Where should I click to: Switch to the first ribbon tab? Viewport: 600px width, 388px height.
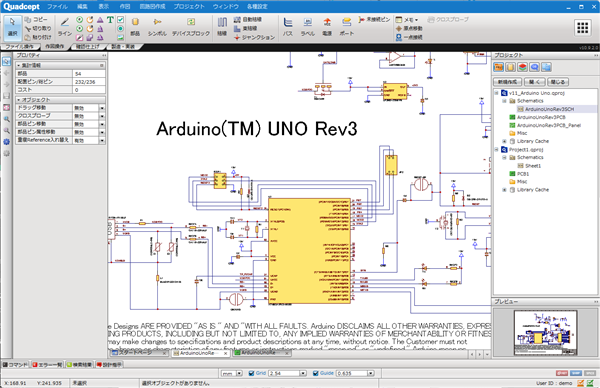20,47
